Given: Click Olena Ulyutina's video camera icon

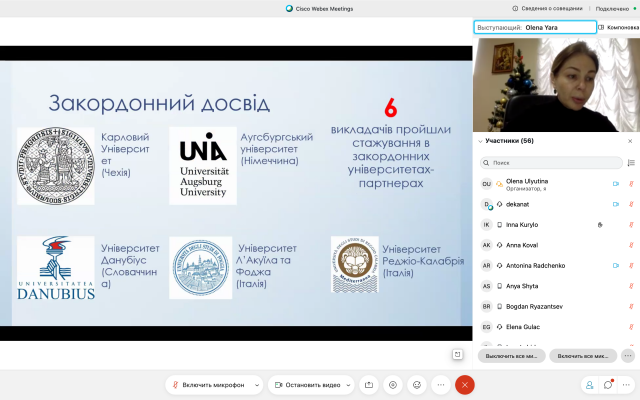Looking at the screenshot, I should 616,184.
